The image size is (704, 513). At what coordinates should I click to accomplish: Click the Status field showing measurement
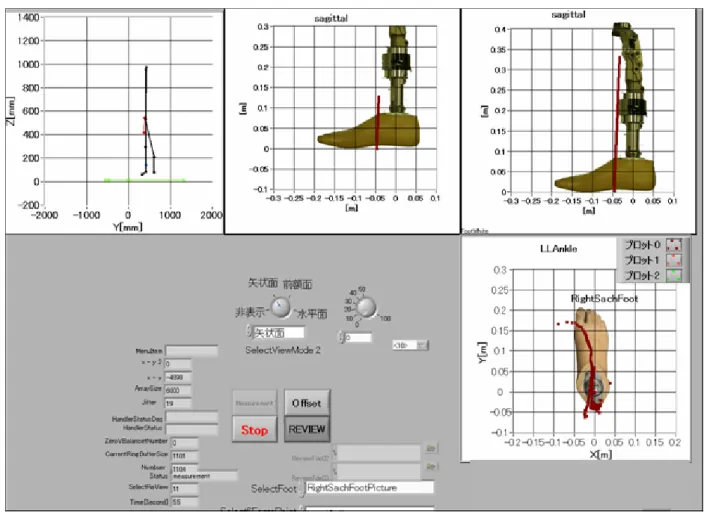[x=204, y=476]
